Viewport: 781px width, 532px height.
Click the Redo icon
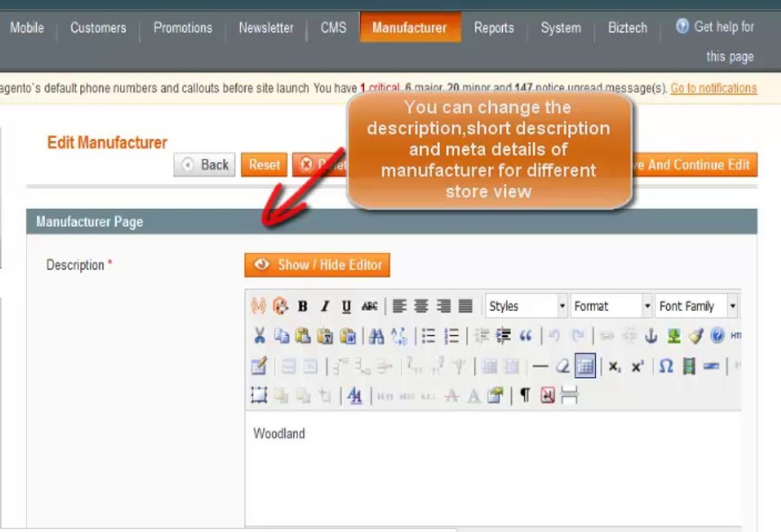point(578,336)
